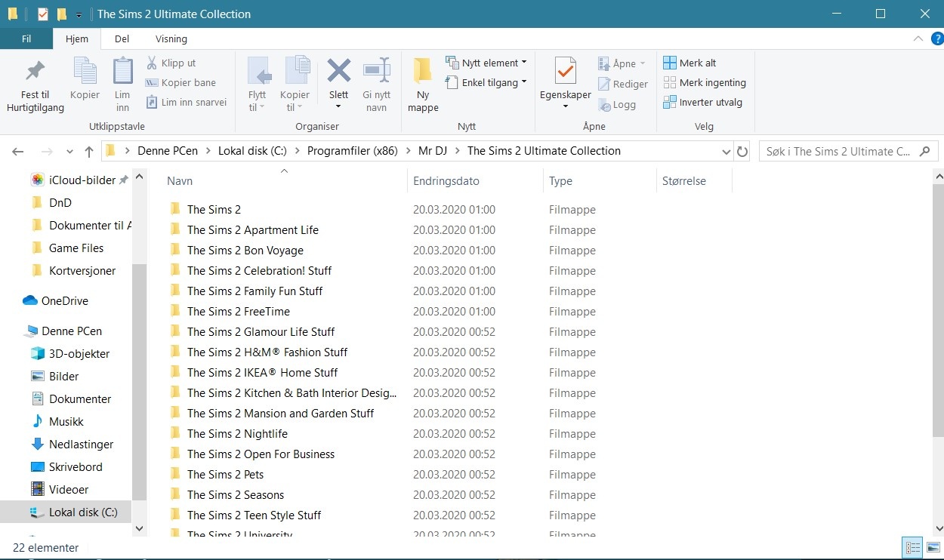Viewport: 944px width, 560px height.
Task: Click the Ny mappe folder icon
Action: 422,72
